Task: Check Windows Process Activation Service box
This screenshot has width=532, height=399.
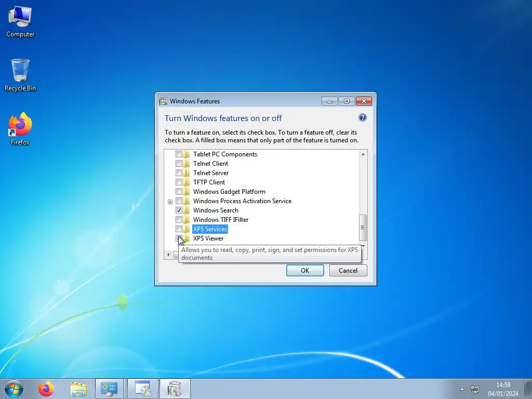Action: pos(179,201)
